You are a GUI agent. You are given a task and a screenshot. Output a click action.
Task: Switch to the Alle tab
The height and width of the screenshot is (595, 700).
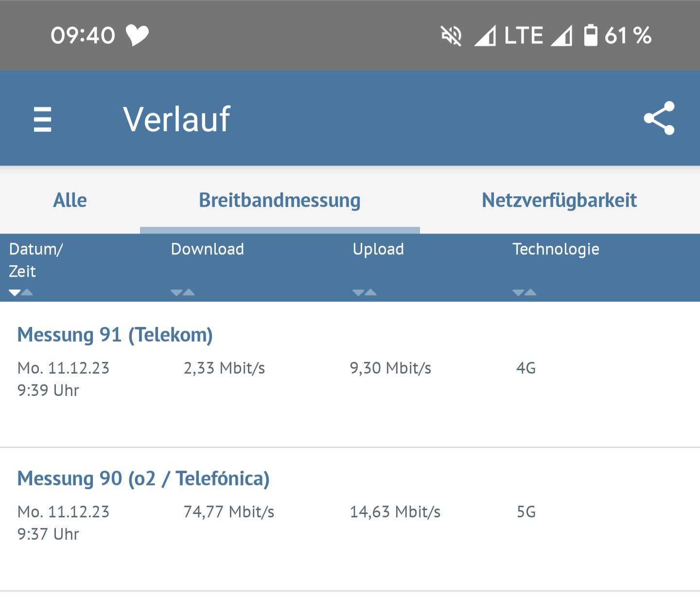point(70,200)
